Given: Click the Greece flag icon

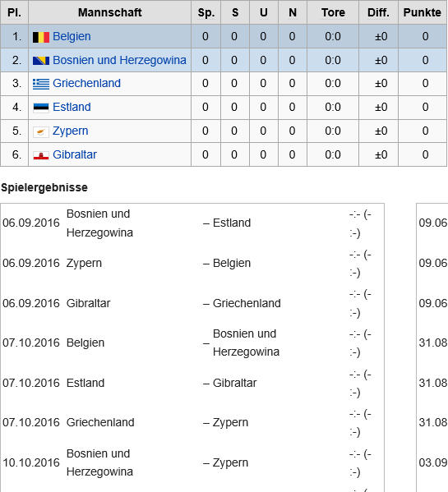Looking at the screenshot, I should 41,84.
